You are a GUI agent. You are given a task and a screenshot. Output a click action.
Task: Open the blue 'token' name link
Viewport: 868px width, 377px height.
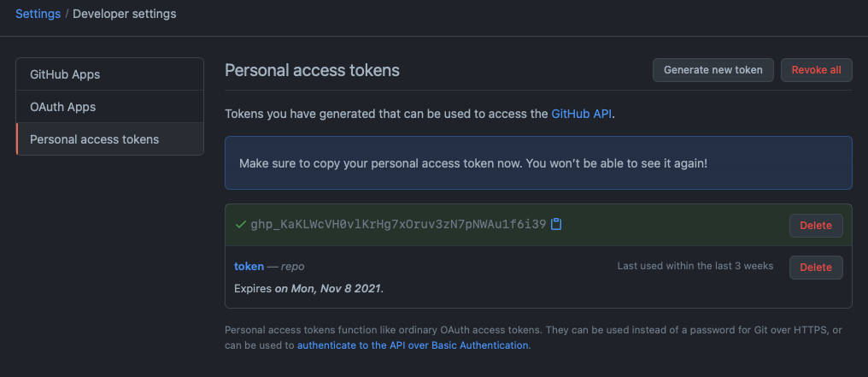[x=249, y=266]
